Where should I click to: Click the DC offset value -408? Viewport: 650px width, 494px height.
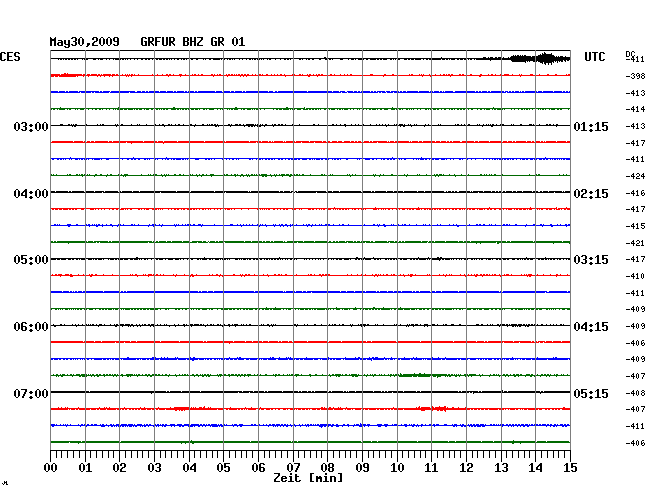click(x=635, y=393)
